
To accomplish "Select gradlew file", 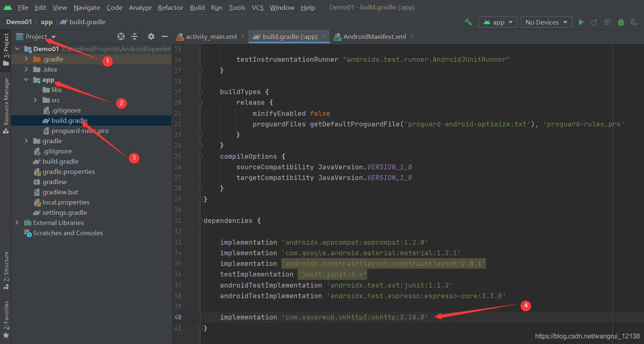I will pyautogui.click(x=50, y=182).
